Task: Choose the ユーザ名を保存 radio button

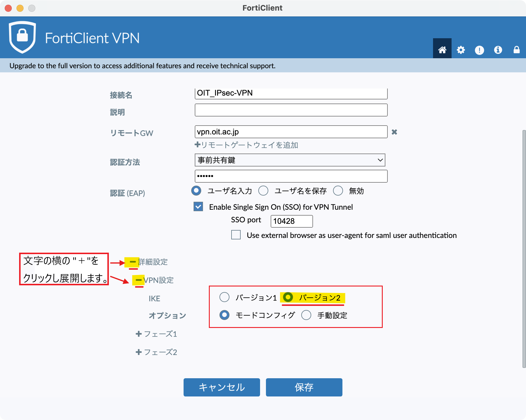Action: 263,191
